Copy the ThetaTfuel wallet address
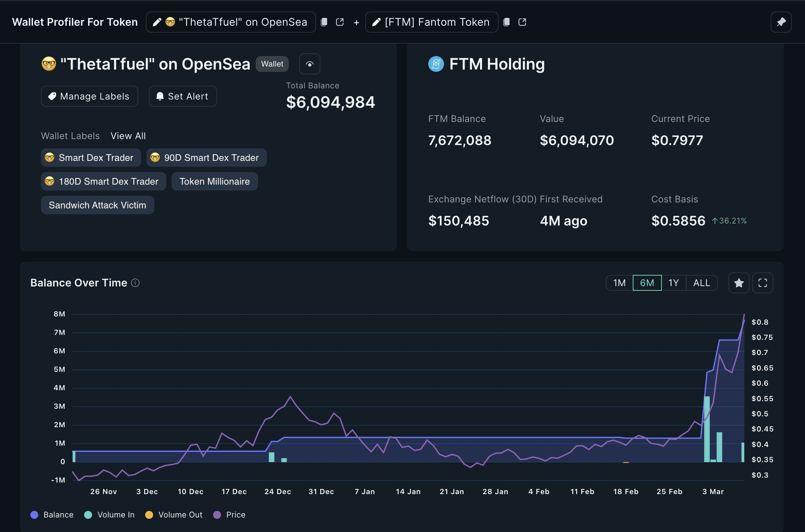This screenshot has width=805, height=532. [x=324, y=22]
